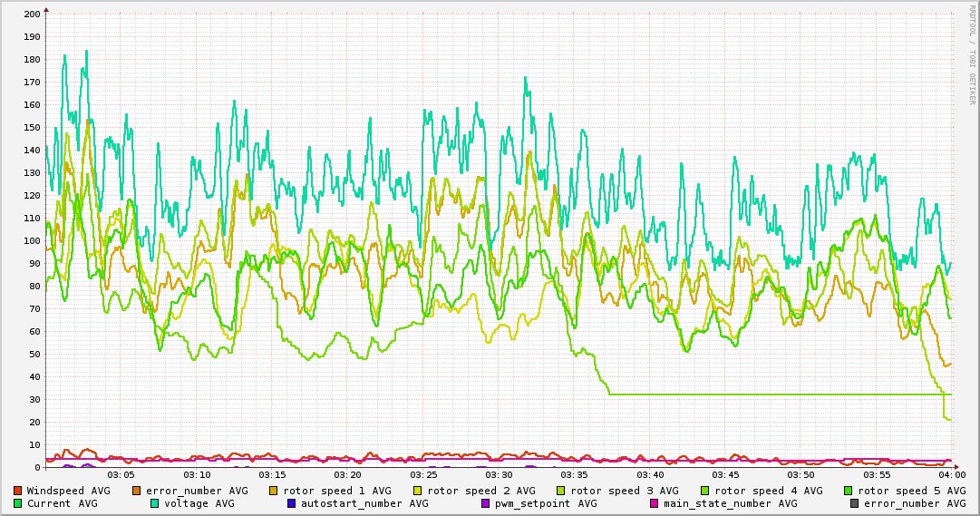Click the 70 value on the y-axis

tap(35, 309)
